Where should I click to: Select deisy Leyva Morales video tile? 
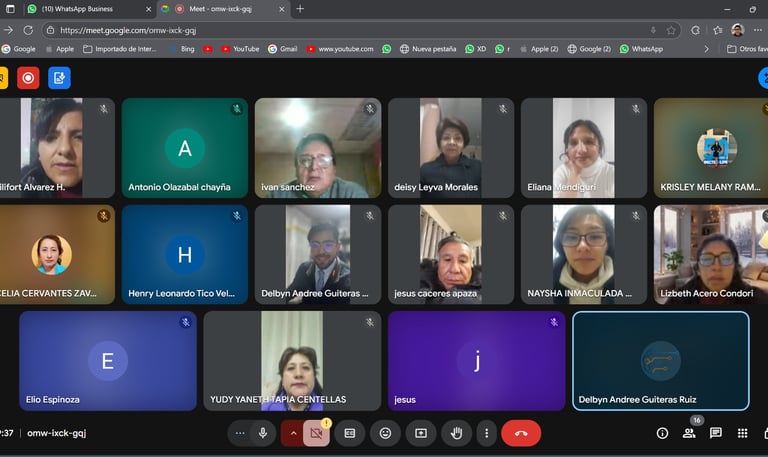tap(451, 148)
